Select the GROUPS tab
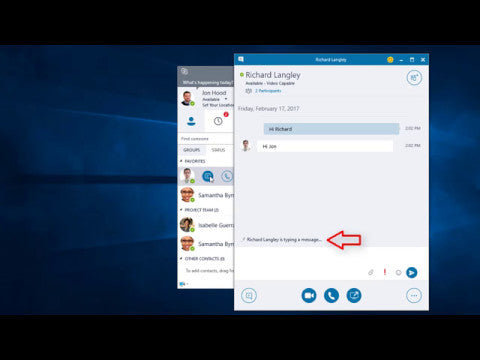The height and width of the screenshot is (360, 480). click(x=192, y=150)
